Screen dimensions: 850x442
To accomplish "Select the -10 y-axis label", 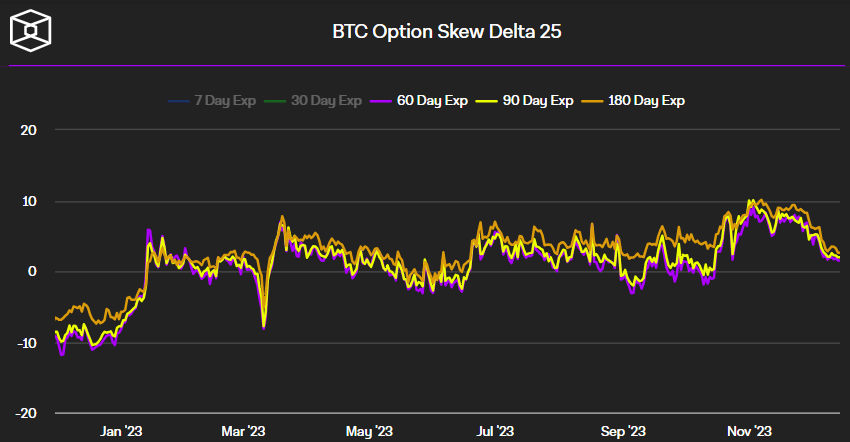I will [26, 343].
